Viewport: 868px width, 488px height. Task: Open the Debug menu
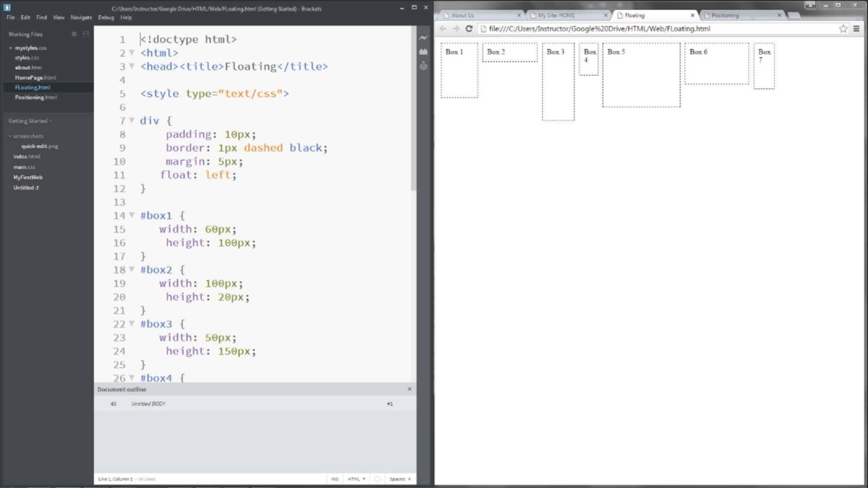pos(106,17)
